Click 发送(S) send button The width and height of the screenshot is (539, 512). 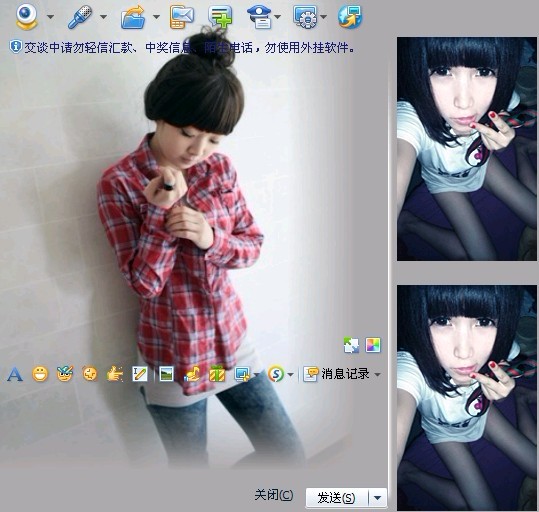click(337, 498)
